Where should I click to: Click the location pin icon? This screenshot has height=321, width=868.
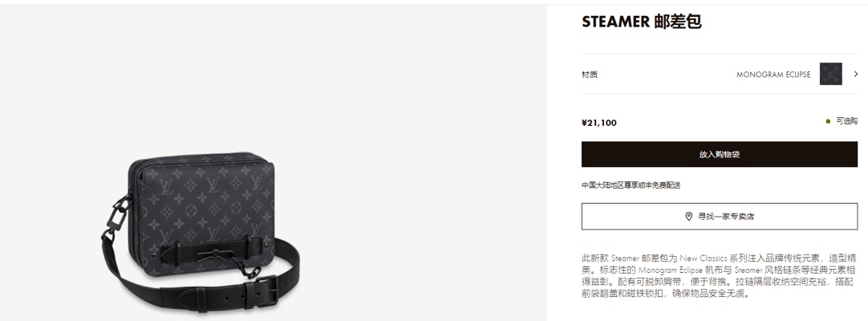tap(688, 217)
